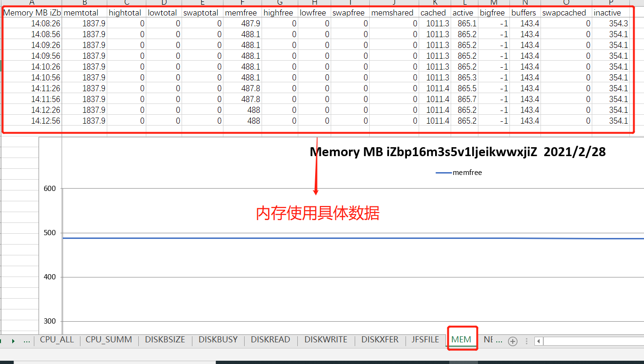The image size is (644, 364).
Task: Click the memfree column header F
Action: pyautogui.click(x=242, y=3)
